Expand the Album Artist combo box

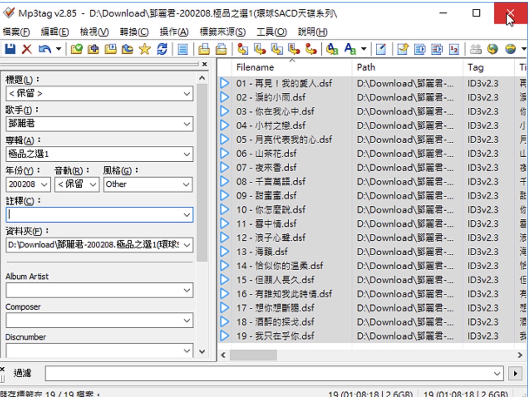point(187,290)
